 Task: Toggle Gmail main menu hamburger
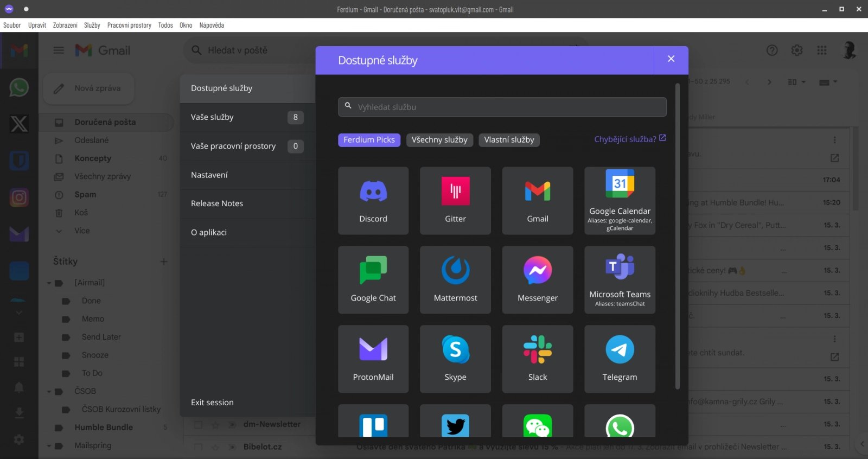point(59,50)
